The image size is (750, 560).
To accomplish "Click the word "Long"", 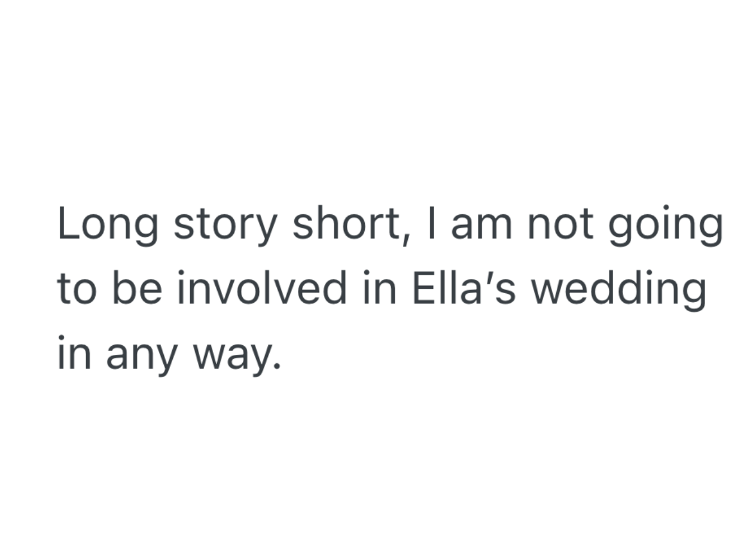I will tap(108, 225).
